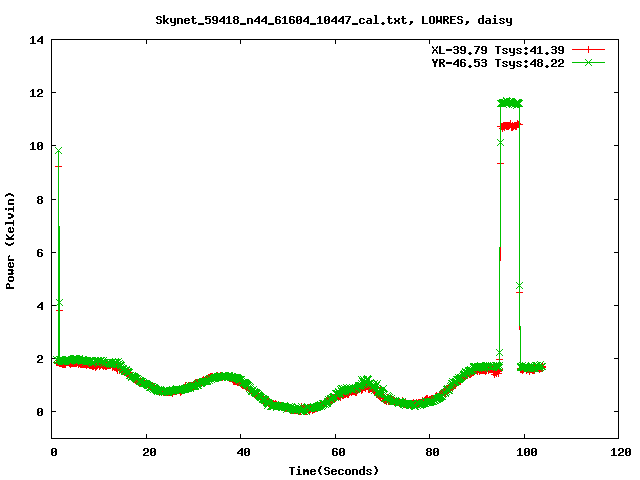Click the green plateau at the calibration peak

click(510, 103)
